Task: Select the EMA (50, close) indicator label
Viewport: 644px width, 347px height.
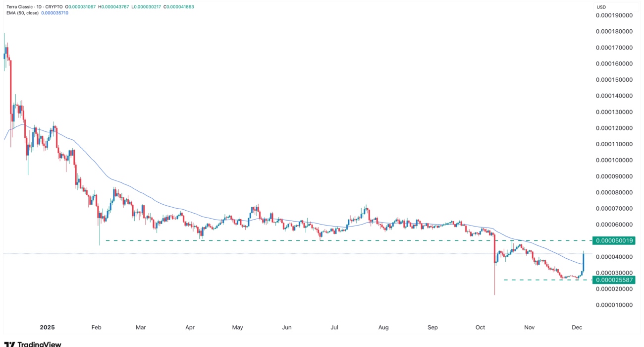Action: [x=24, y=13]
